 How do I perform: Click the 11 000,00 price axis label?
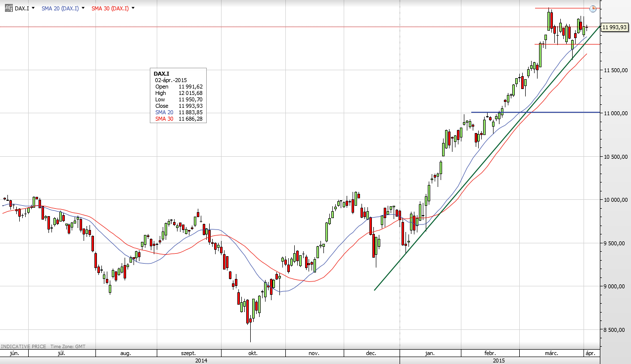[616, 114]
